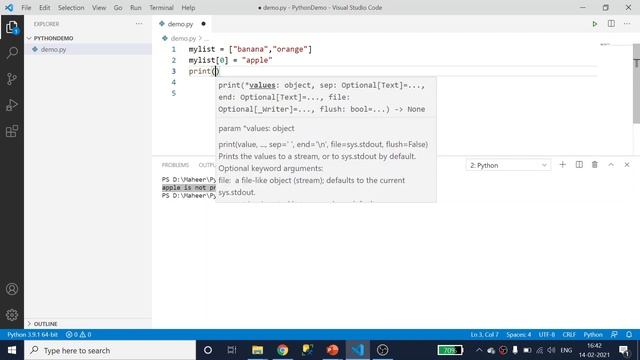Open OBS Studio from taskbar

coord(382,350)
